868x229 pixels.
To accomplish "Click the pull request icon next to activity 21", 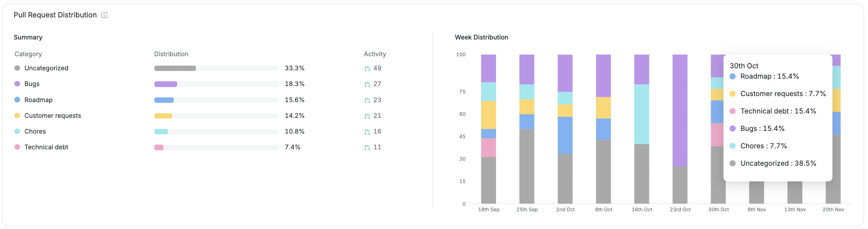I will pos(367,116).
